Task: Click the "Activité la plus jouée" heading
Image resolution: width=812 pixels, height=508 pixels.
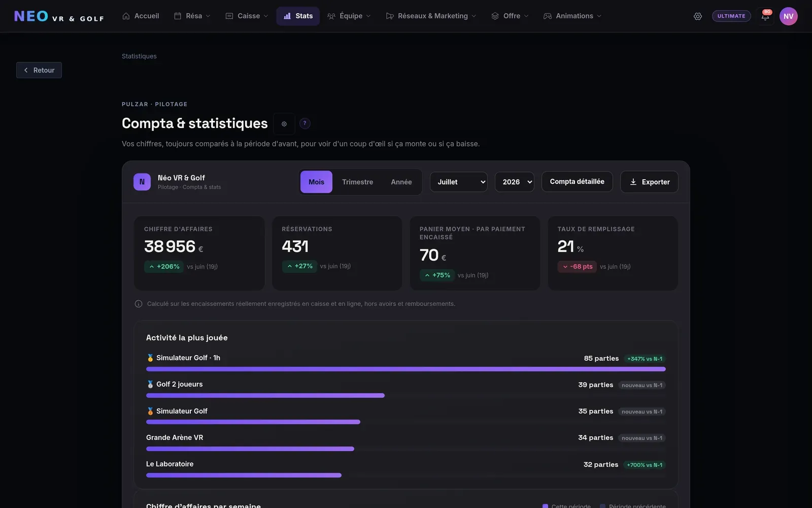Action: tap(187, 338)
